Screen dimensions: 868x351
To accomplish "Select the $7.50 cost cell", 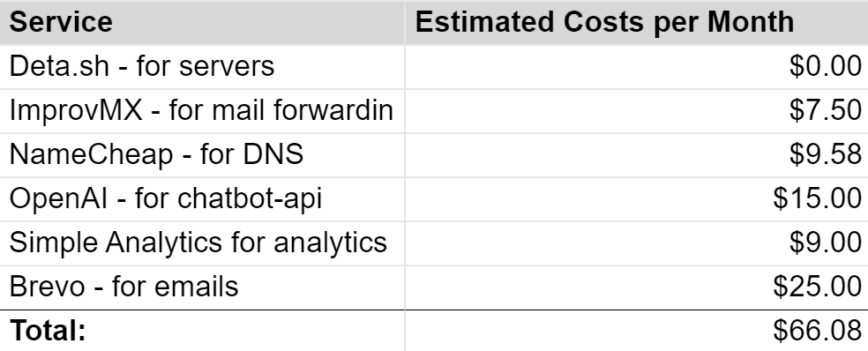I will tap(637, 111).
